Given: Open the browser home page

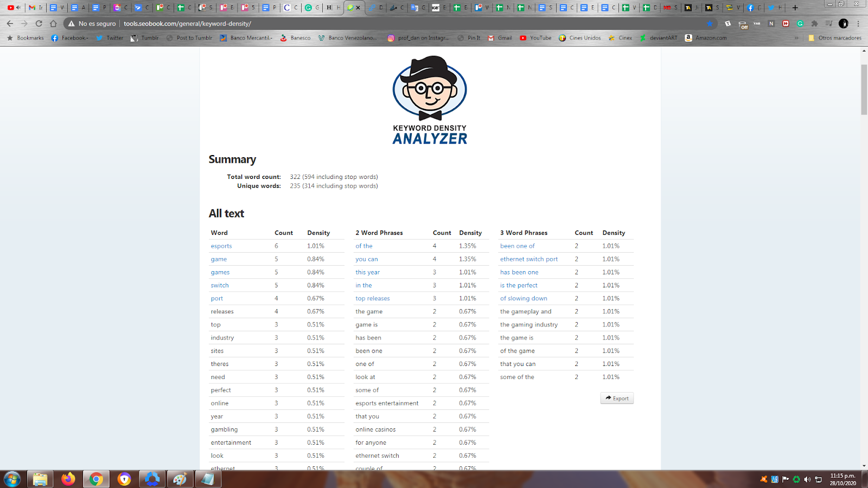Looking at the screenshot, I should 53,23.
